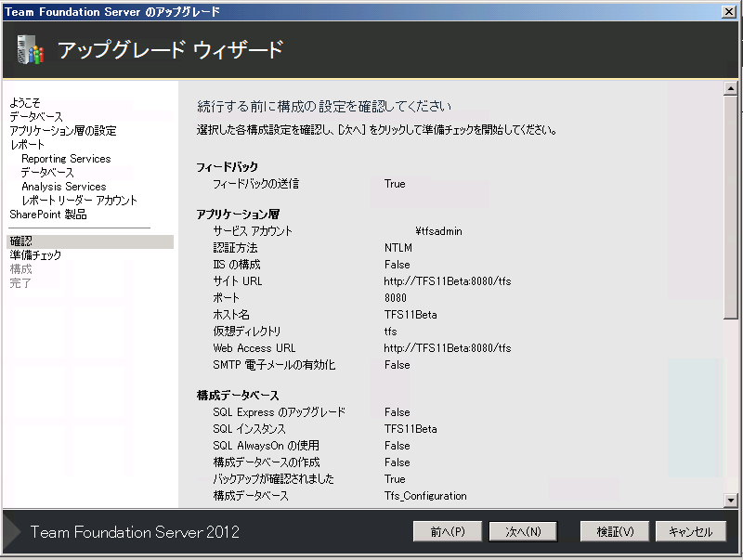
Task: Select レポート リーダー アカウント step
Action: pyautogui.click(x=80, y=201)
